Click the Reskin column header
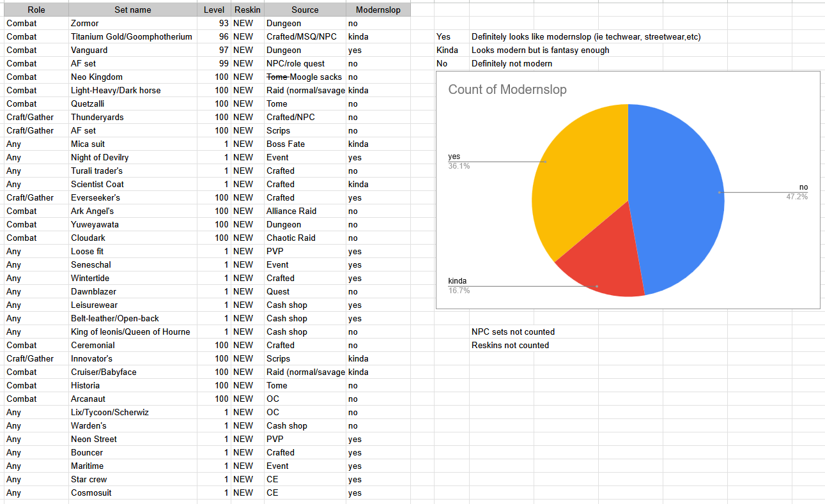825x504 pixels. 247,10
